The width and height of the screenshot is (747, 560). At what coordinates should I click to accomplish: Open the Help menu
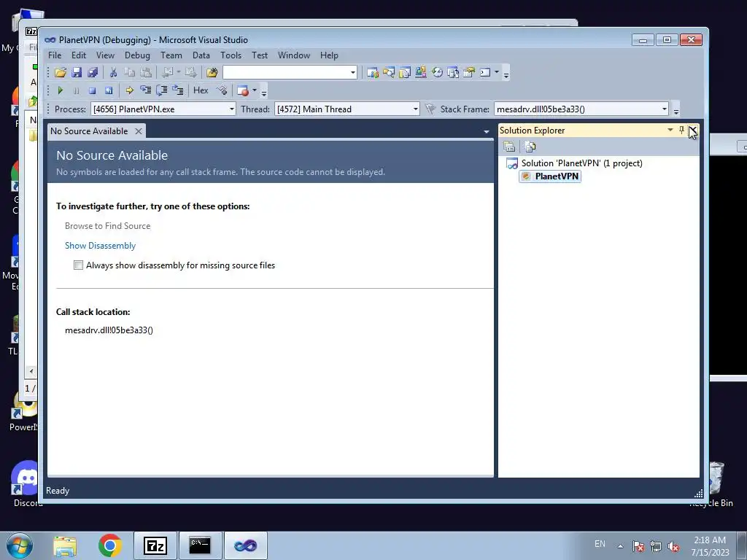click(329, 55)
